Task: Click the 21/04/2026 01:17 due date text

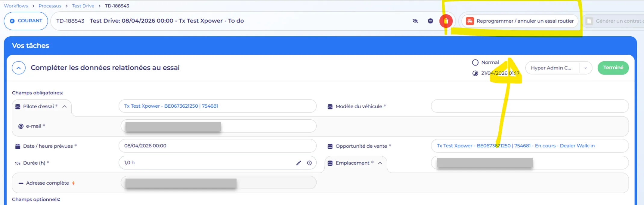Action: (x=500, y=73)
